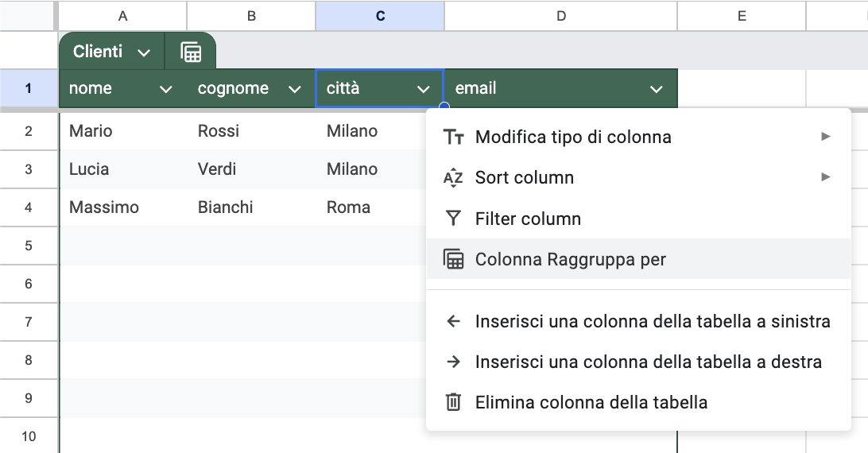The width and height of the screenshot is (868, 453).
Task: Select row 8 header
Action: [29, 360]
